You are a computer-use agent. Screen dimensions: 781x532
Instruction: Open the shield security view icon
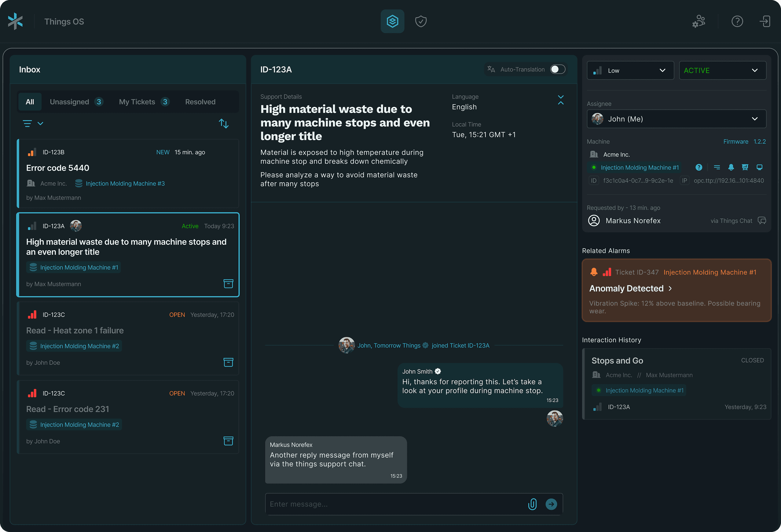point(421,21)
